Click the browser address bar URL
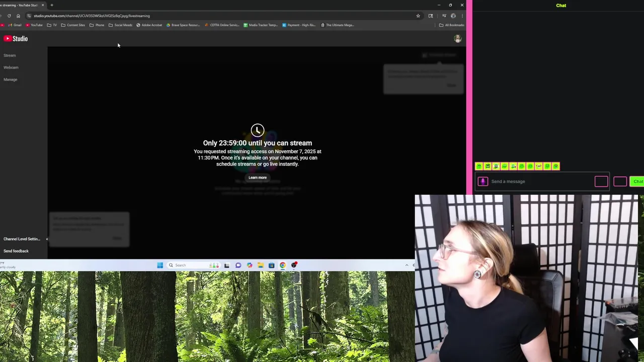Viewport: 644px width, 362px height. point(92,16)
